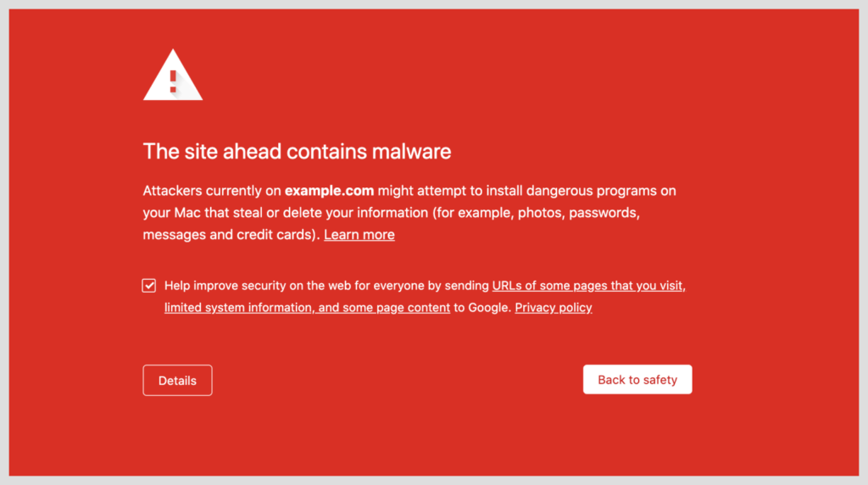Uncheck the help improve security checkbox
868x485 pixels.
[x=149, y=286]
